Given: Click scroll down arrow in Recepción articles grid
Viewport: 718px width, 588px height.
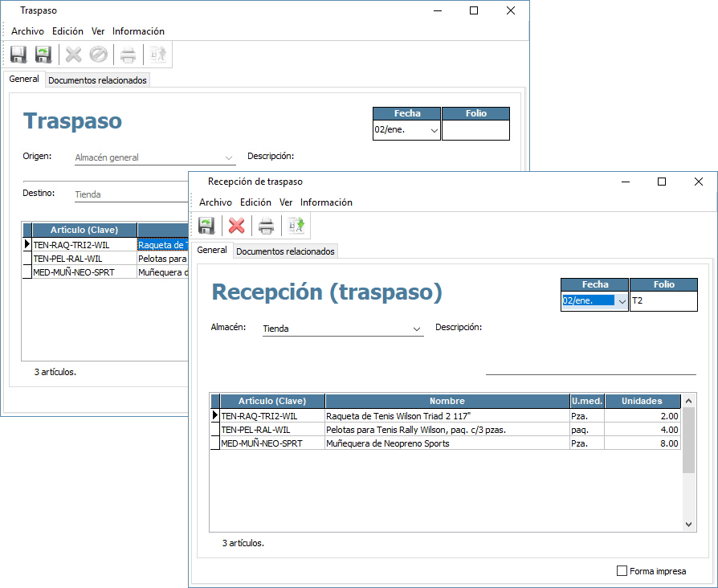Looking at the screenshot, I should [688, 524].
